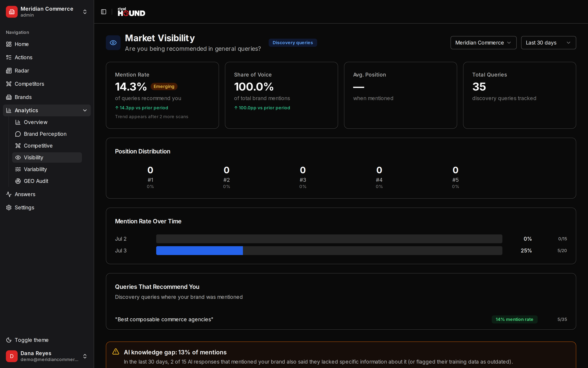The image size is (588, 368).
Task: Click "Best composable commerce agencies" query row
Action: 341,319
